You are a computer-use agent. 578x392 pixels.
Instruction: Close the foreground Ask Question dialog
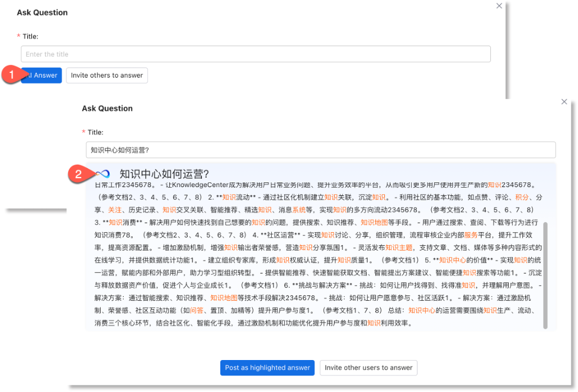(x=564, y=102)
